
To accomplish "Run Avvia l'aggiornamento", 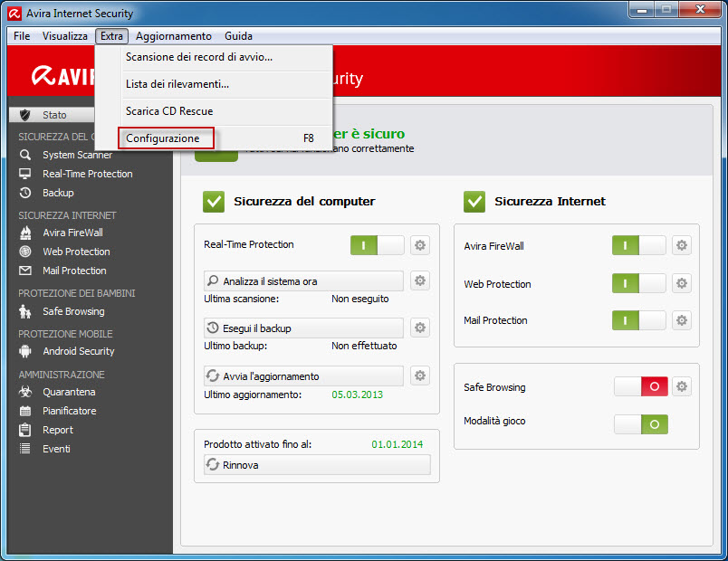I will pyautogui.click(x=303, y=376).
